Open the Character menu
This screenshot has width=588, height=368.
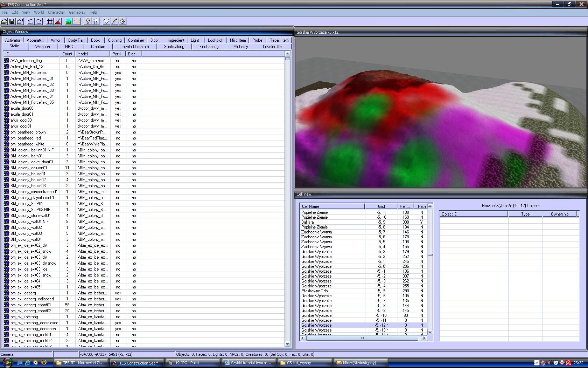(56, 12)
